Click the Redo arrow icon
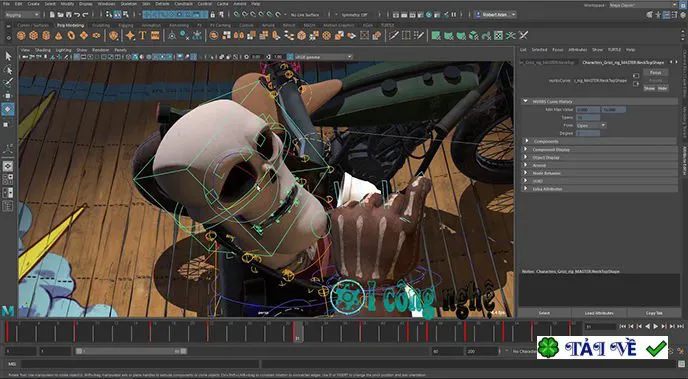Image resolution: width=688 pixels, height=379 pixels. [84, 14]
